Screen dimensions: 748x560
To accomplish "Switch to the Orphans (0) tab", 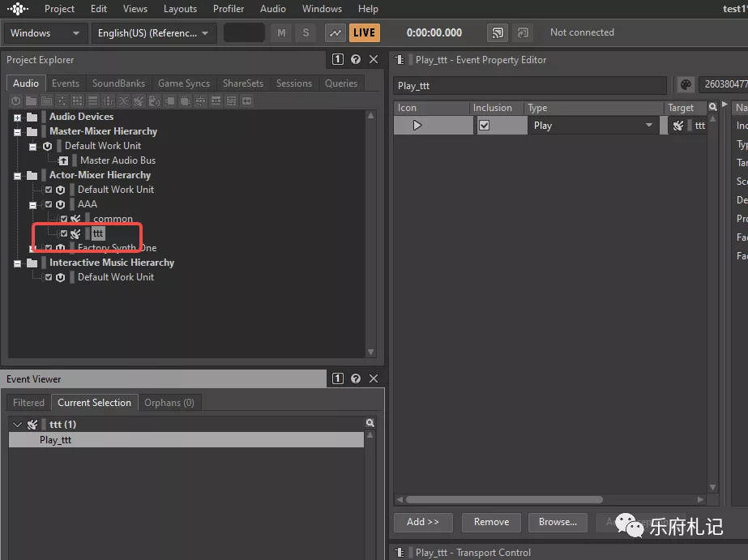I will [x=169, y=403].
